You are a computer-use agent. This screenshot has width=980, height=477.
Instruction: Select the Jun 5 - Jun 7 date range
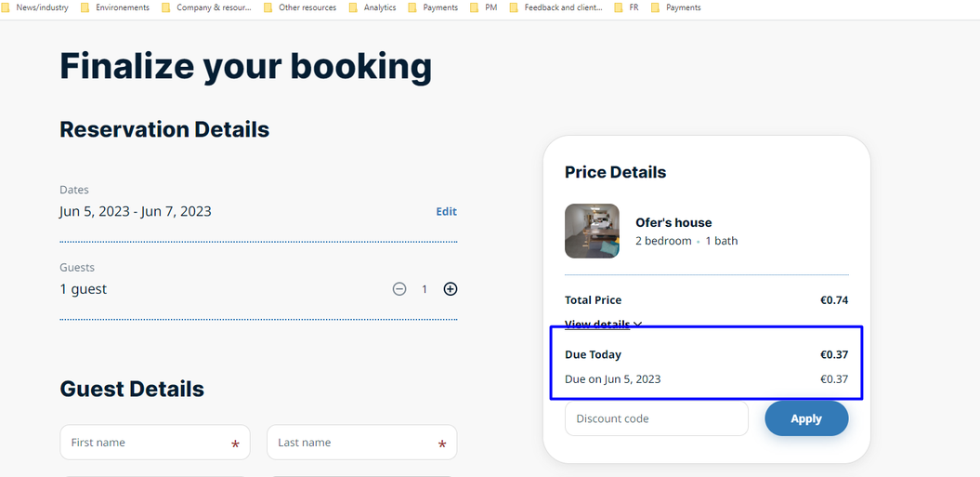coord(136,211)
